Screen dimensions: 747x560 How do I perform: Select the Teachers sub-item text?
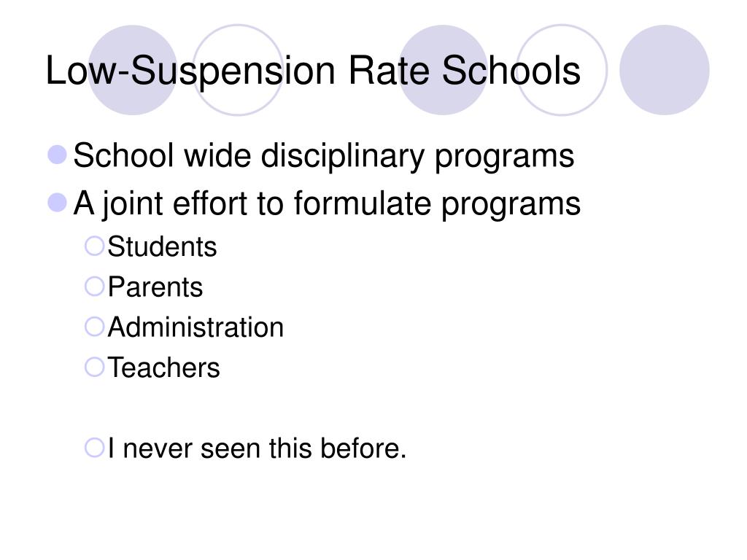[164, 367]
